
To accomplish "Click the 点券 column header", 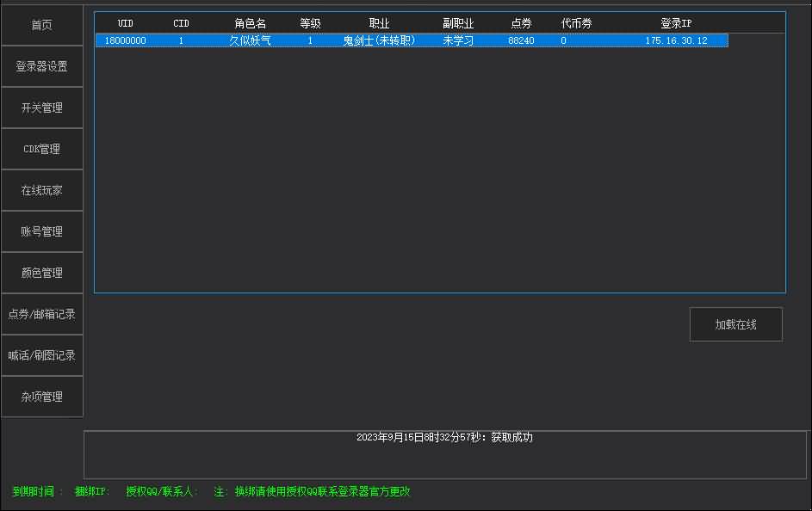I will [521, 23].
